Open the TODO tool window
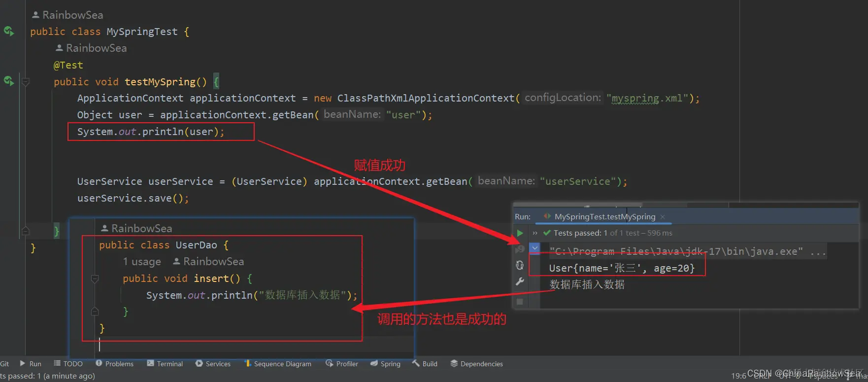This screenshot has height=382, width=868. tap(68, 364)
